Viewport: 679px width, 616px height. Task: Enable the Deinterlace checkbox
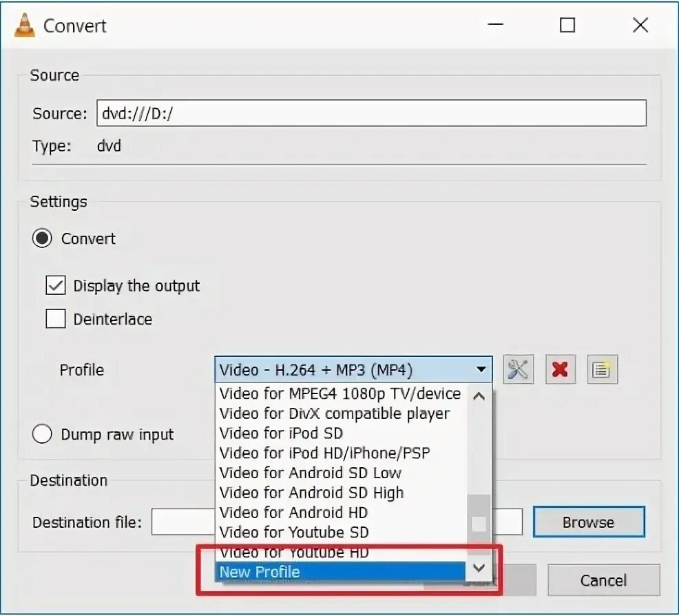point(55,319)
